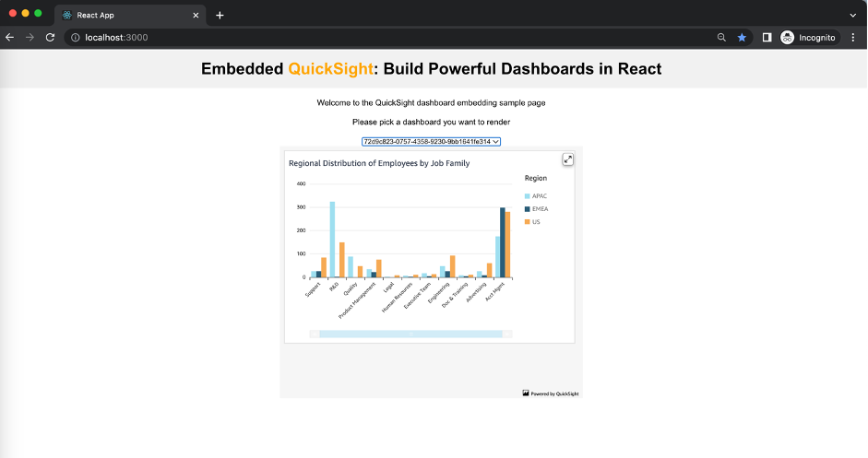Click the browser forward arrow
The image size is (868, 458).
point(30,38)
